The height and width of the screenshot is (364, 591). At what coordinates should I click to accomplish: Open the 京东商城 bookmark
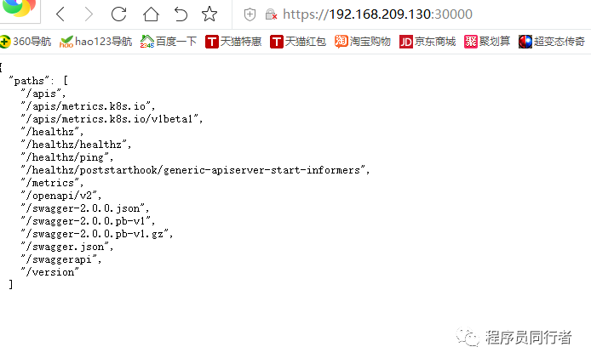[427, 41]
